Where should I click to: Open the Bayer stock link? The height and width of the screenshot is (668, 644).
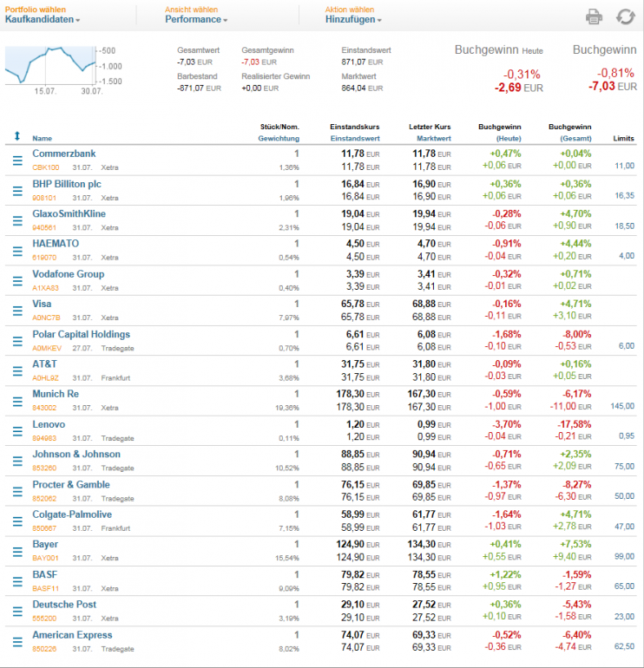click(45, 545)
